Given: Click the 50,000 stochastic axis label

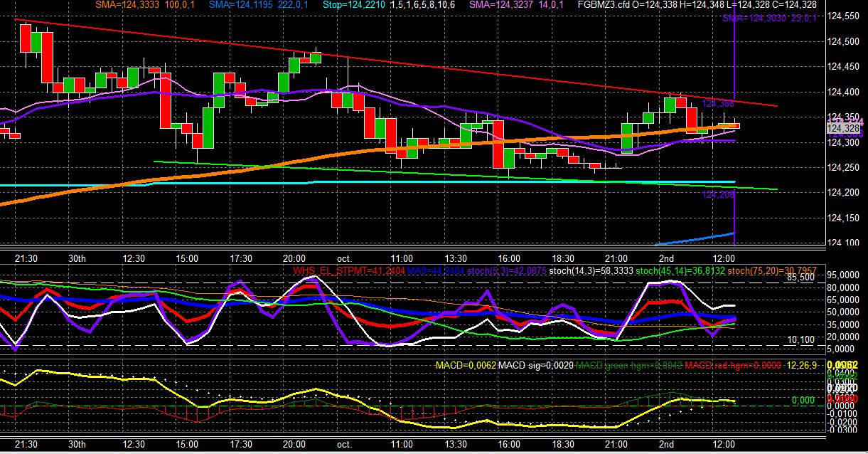Looking at the screenshot, I should [845, 312].
